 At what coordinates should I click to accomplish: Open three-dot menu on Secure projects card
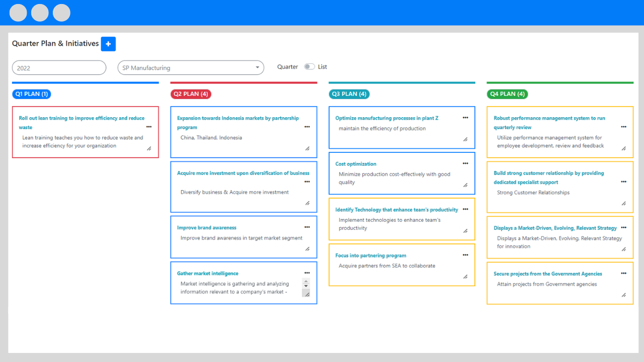[x=623, y=274]
